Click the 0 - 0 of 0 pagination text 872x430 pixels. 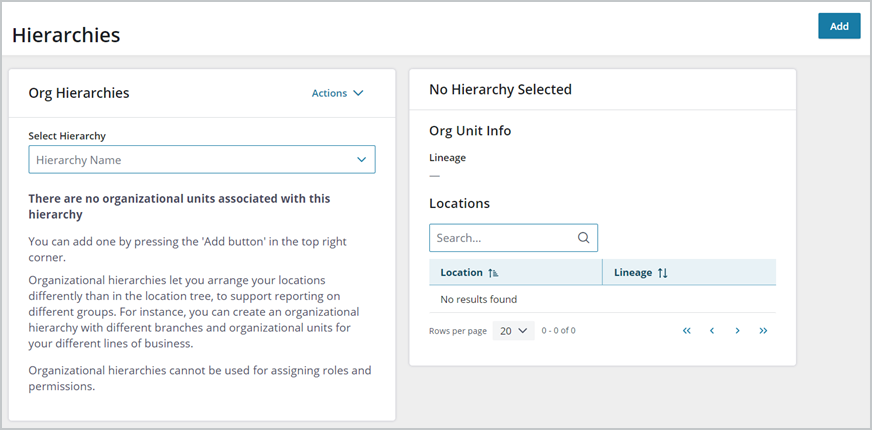click(558, 331)
